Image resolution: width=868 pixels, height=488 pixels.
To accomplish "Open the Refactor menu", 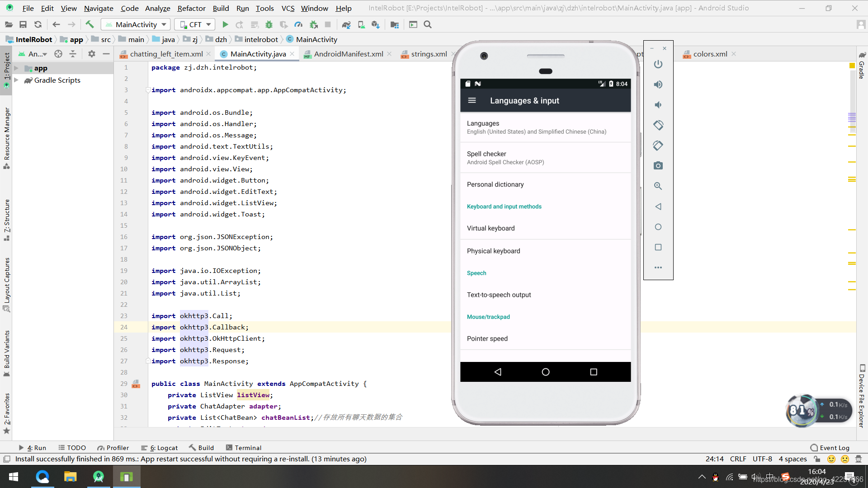I will tap(191, 8).
